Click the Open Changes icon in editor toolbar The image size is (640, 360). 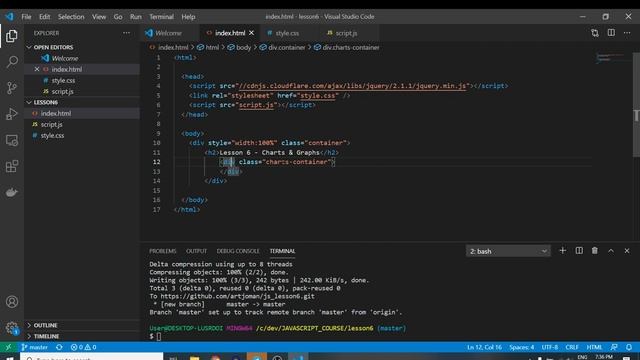[x=595, y=33]
